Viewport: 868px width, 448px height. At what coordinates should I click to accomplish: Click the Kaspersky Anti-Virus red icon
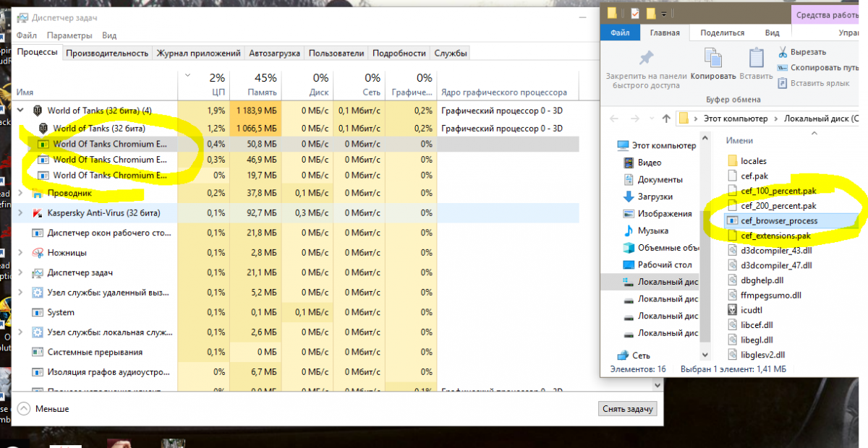point(38,213)
